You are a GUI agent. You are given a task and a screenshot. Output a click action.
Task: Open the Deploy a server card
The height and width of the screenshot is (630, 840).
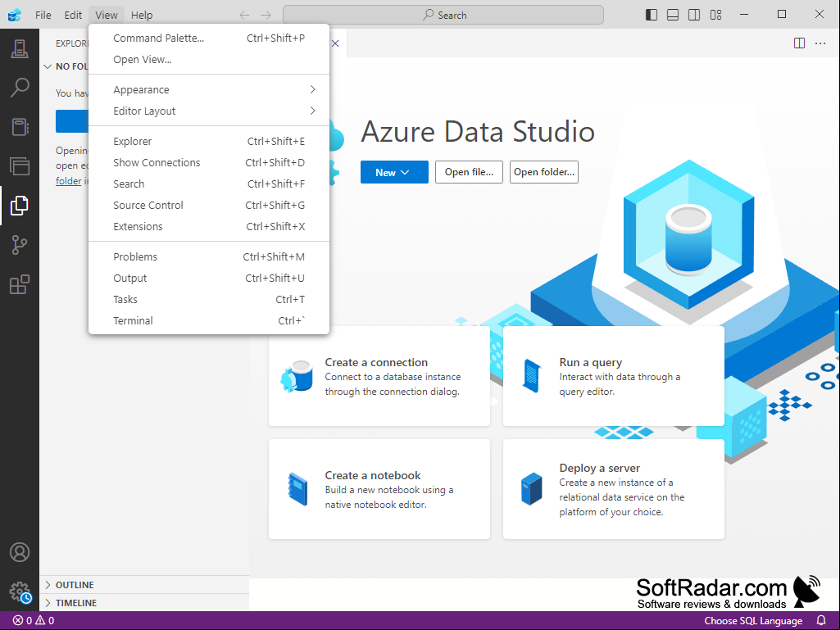click(x=613, y=489)
